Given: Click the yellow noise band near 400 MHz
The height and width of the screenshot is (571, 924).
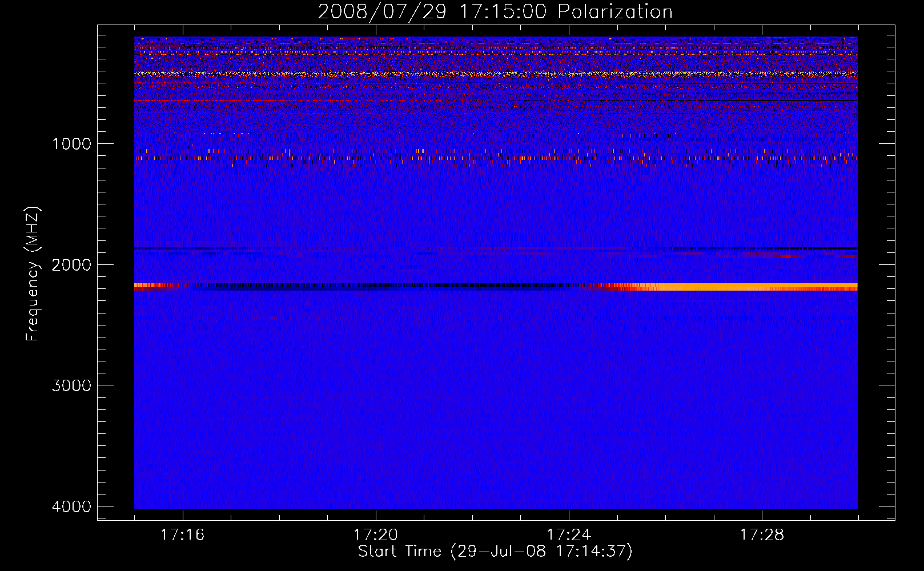Looking at the screenshot, I should 496,74.
